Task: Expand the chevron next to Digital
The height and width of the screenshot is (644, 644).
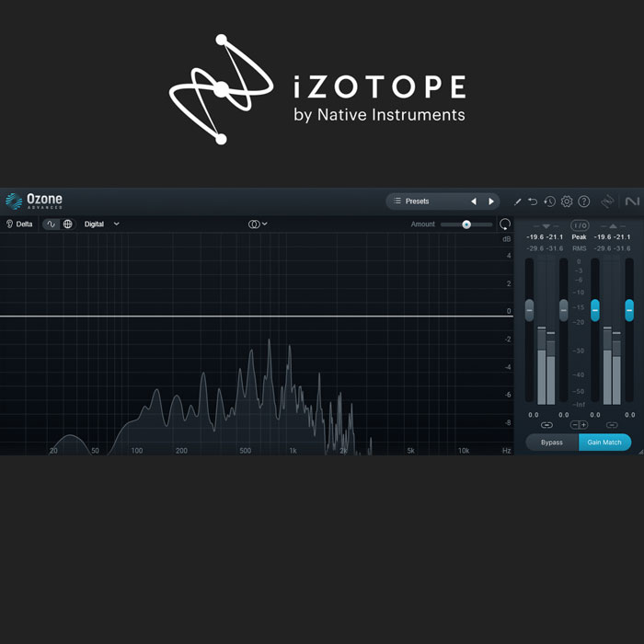Action: pos(117,224)
